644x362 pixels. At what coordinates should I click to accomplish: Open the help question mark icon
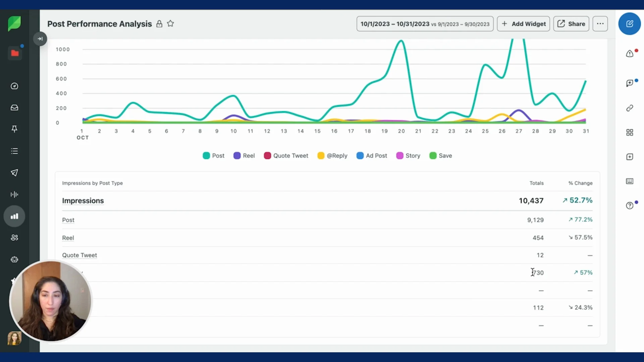(630, 205)
